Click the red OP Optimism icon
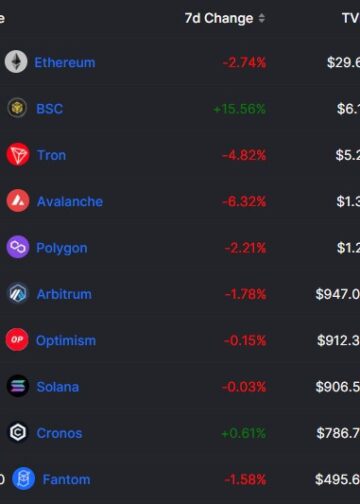This screenshot has width=360, height=504. click(x=17, y=340)
